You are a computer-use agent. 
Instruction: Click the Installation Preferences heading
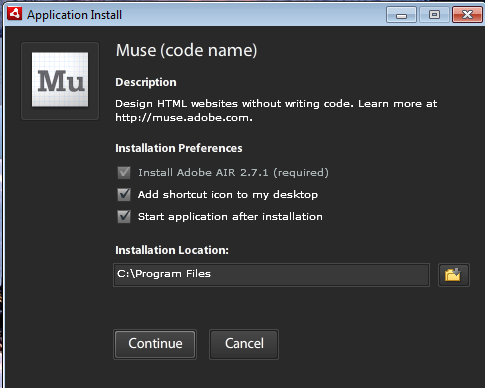[179, 148]
